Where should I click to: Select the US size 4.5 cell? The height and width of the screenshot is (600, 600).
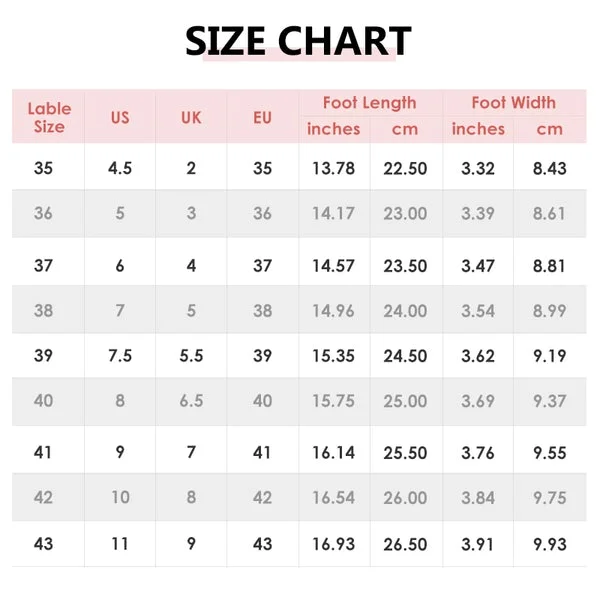pyautogui.click(x=120, y=168)
